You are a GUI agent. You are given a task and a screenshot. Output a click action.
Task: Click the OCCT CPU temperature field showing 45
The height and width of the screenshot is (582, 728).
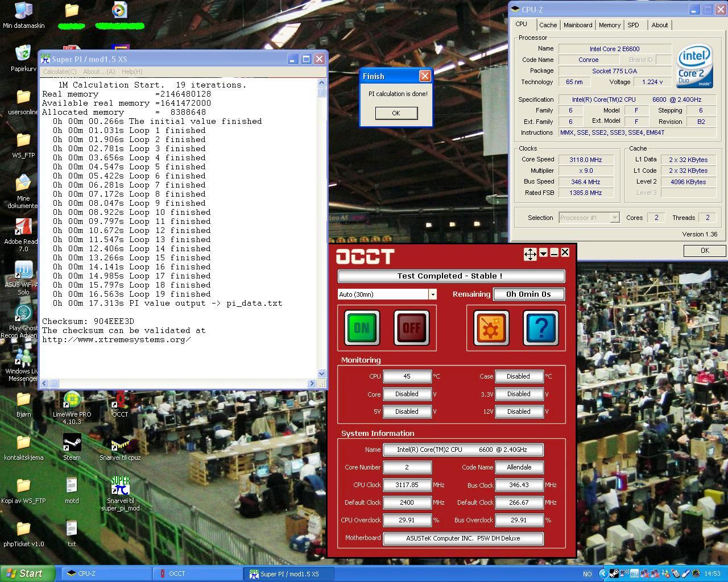[407, 376]
